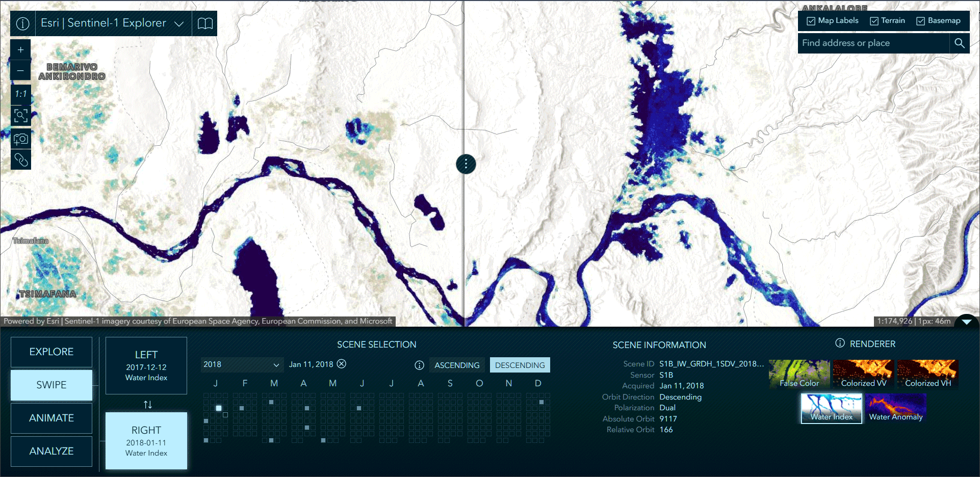Switch to SWIPE mode
This screenshot has height=477, width=980.
(51, 385)
